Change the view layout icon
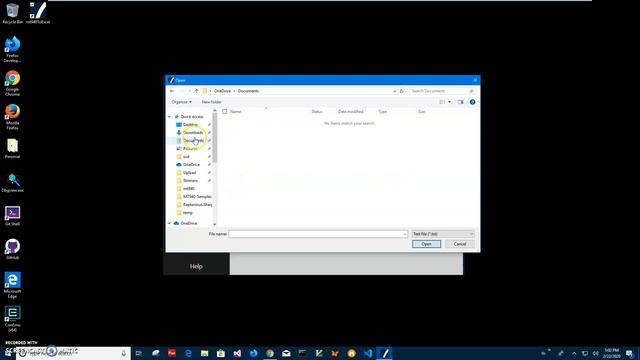Viewport: 640px width, 360px height. click(x=442, y=102)
